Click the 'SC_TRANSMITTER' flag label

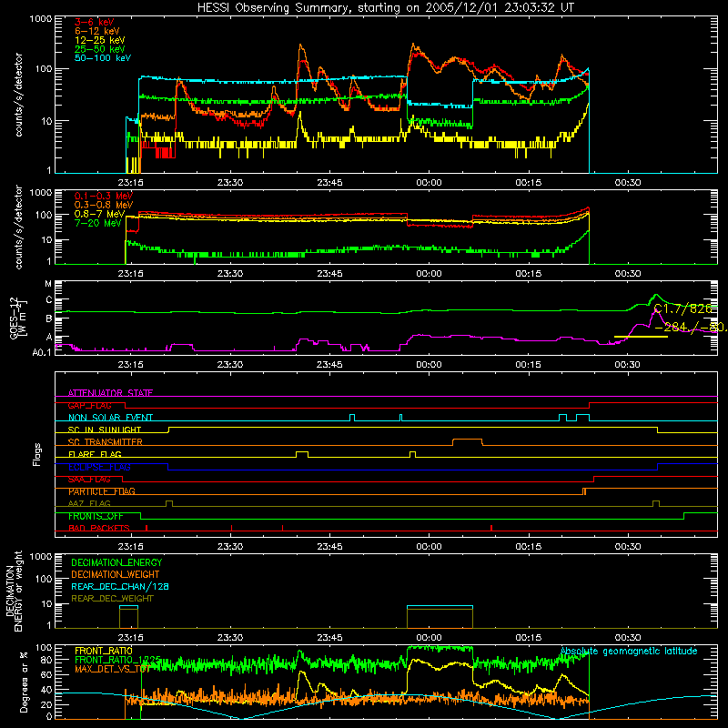pyautogui.click(x=106, y=442)
